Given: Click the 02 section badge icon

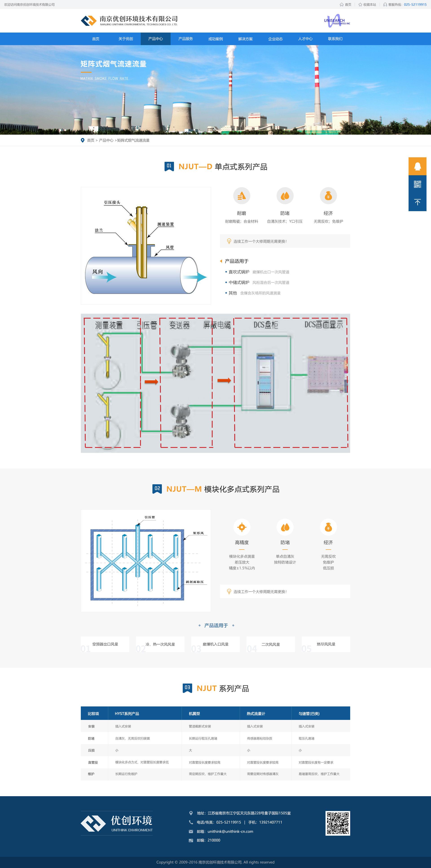Looking at the screenshot, I should [x=157, y=489].
